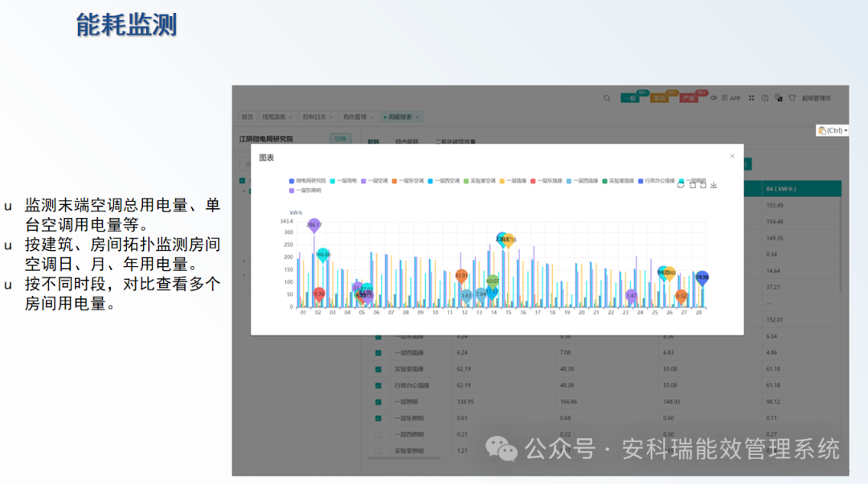Click the chart refresh/restore icon
Screen dimensions: 868x484
click(681, 185)
